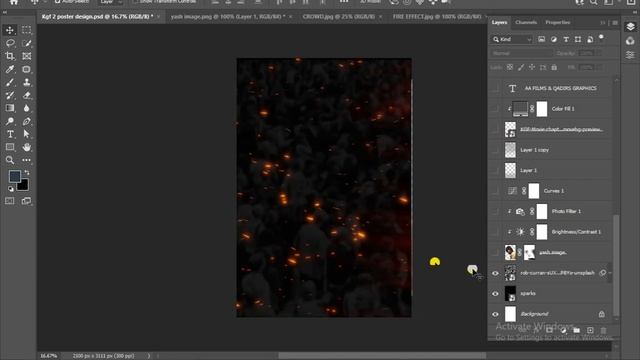Select the Quick Selection tool
Viewport: 640px width, 360px height.
coord(27,43)
